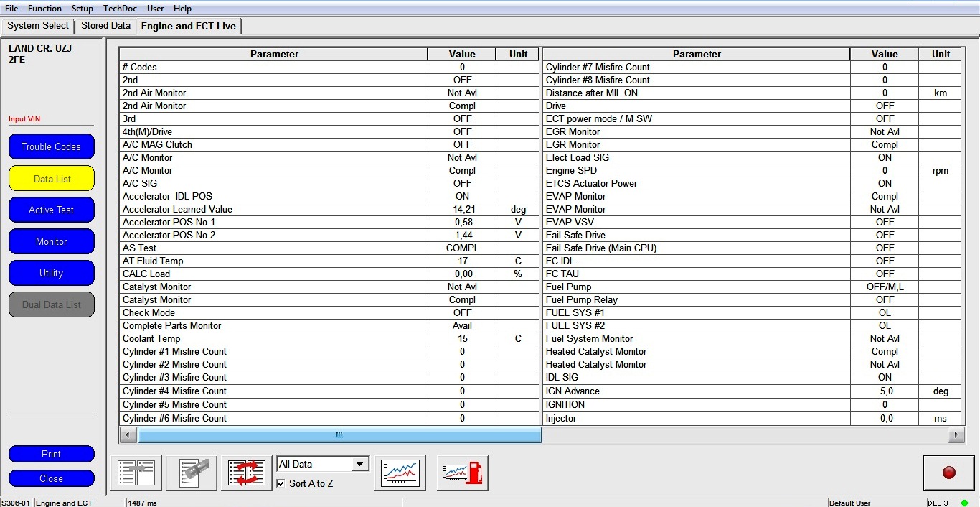
Task: Click the list swap red arrows icon
Action: pos(247,473)
